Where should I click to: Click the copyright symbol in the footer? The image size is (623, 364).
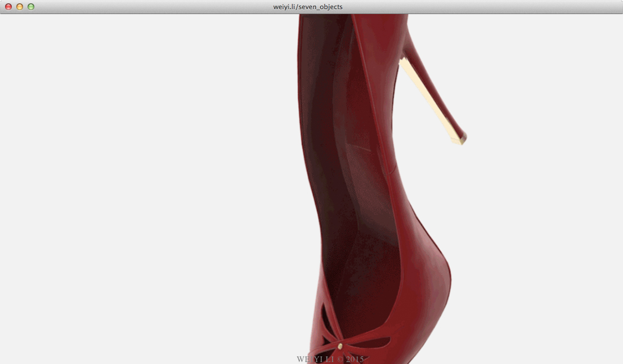click(x=340, y=359)
